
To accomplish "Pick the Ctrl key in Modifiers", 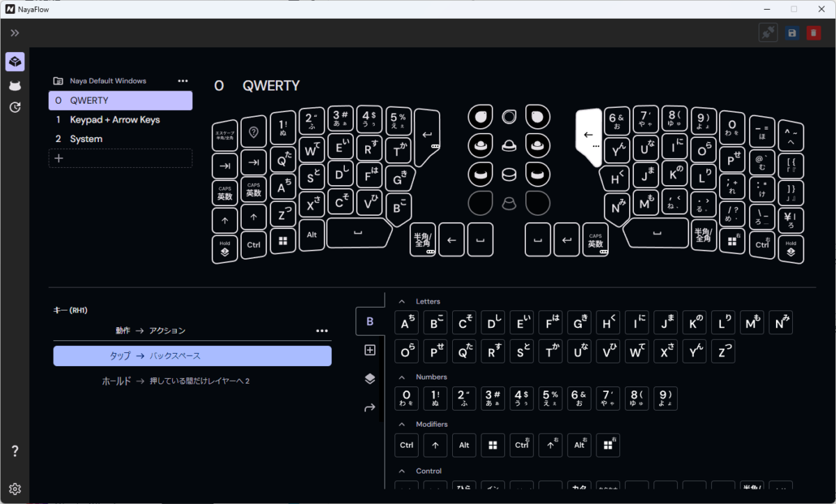I will [407, 446].
